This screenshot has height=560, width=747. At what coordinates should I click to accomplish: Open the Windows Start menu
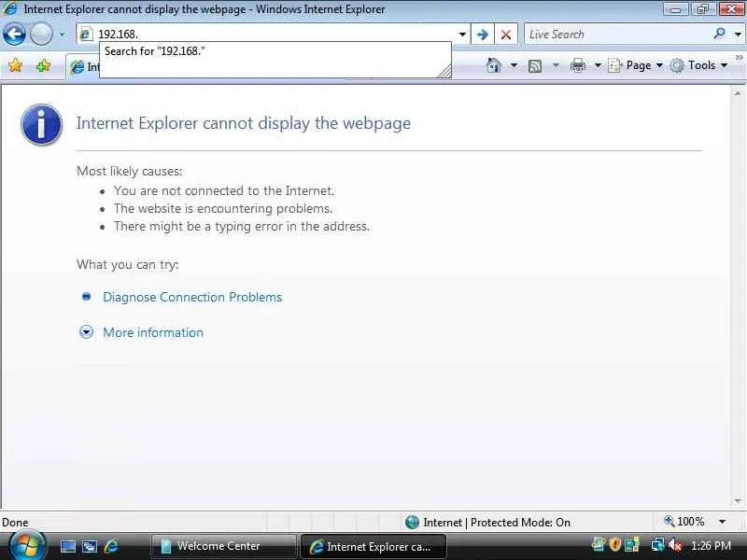[x=27, y=546]
